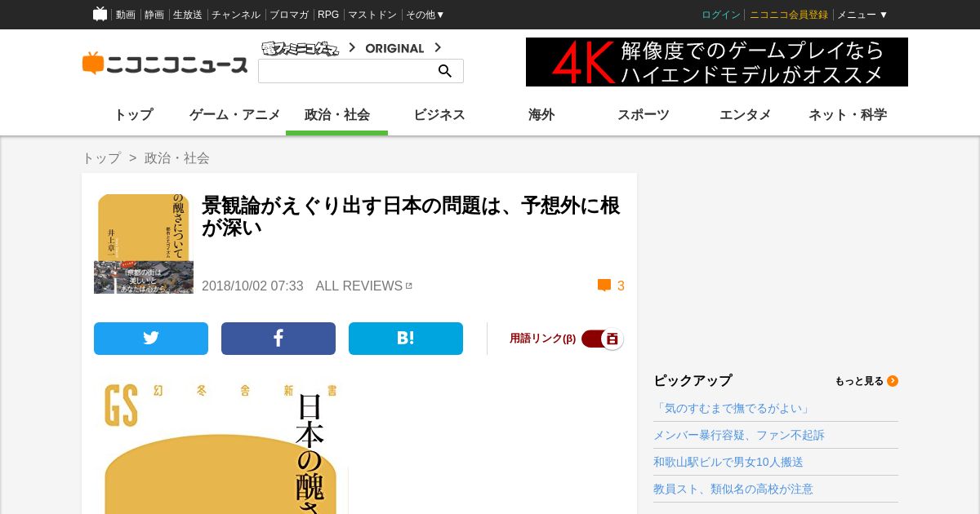
Task: Click the chevron after the 電ファミ logo
Action: (x=352, y=48)
